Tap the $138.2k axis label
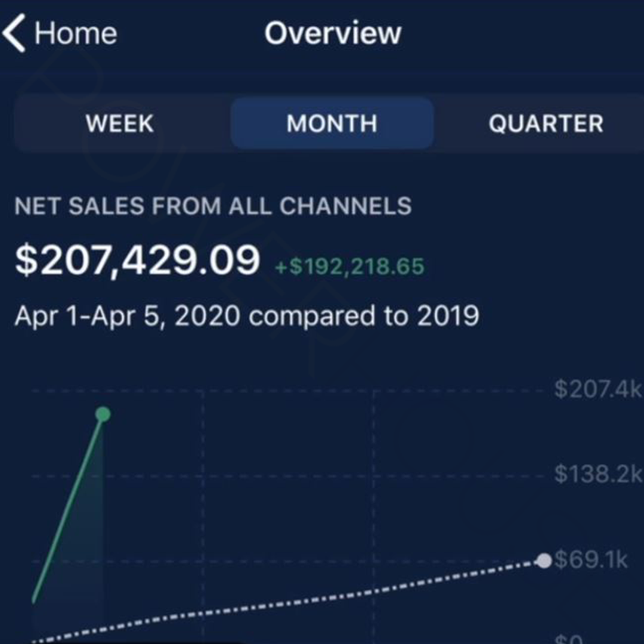The width and height of the screenshot is (644, 644). pyautogui.click(x=598, y=475)
